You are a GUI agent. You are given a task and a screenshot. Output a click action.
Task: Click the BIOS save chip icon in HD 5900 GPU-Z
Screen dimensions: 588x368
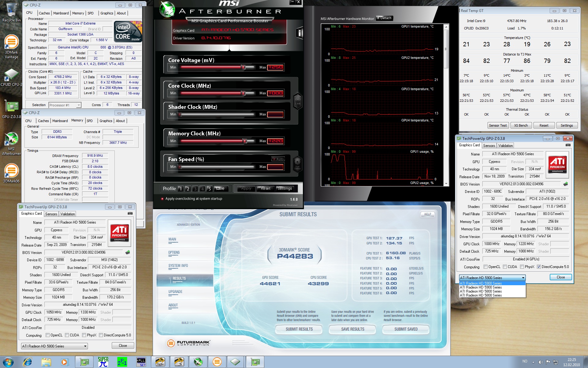(566, 184)
